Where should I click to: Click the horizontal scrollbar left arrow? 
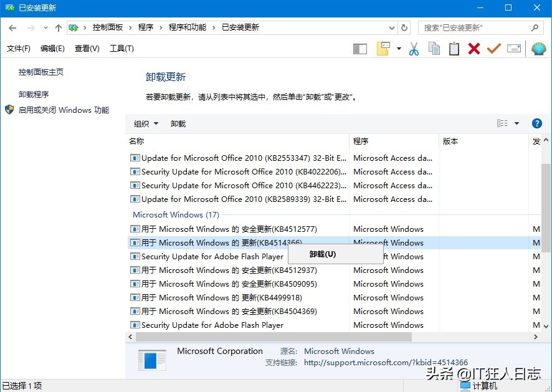coord(131,337)
